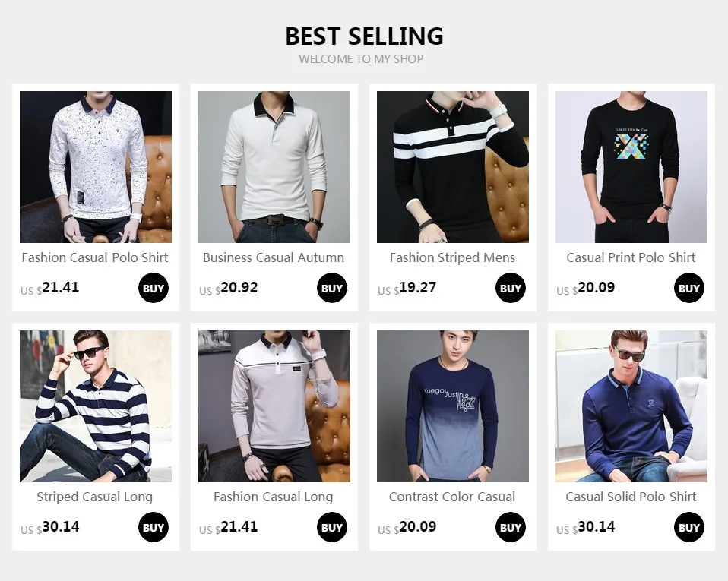
Task: Click BUY button for Fashion Striped Mens
Action: [x=511, y=288]
